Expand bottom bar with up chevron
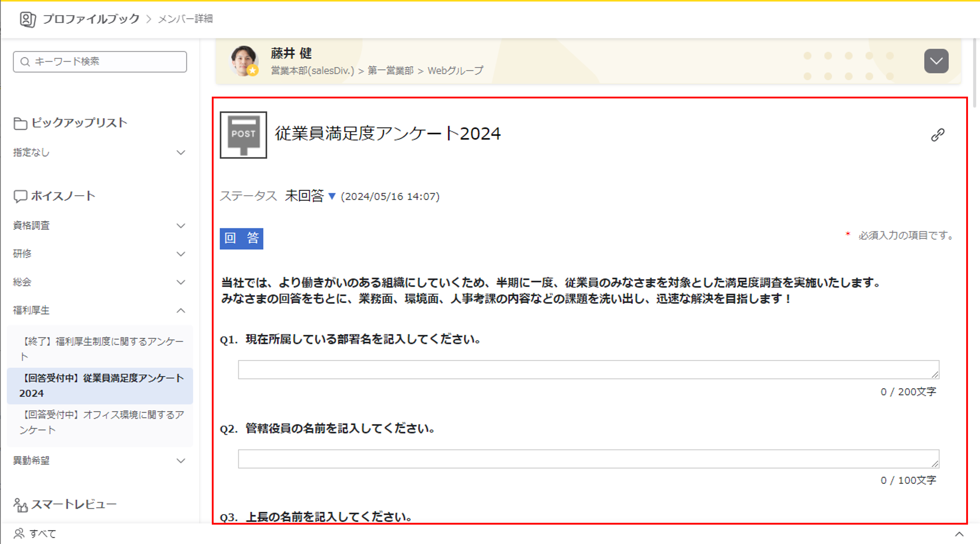 [x=959, y=534]
